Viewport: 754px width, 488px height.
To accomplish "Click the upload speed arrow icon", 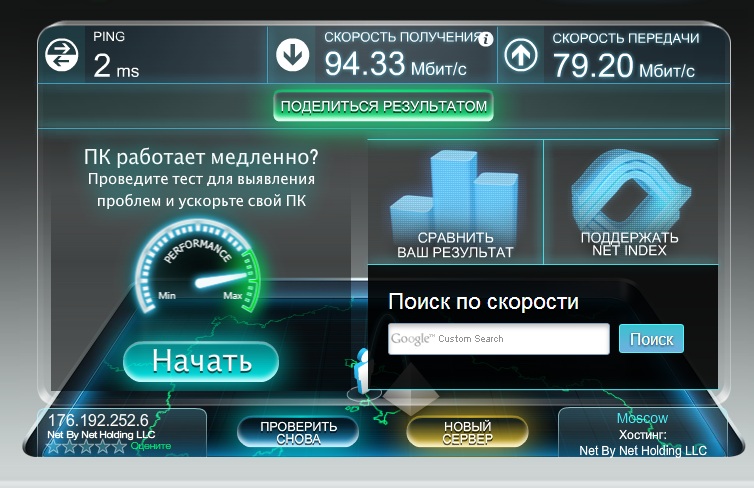I will (x=521, y=55).
